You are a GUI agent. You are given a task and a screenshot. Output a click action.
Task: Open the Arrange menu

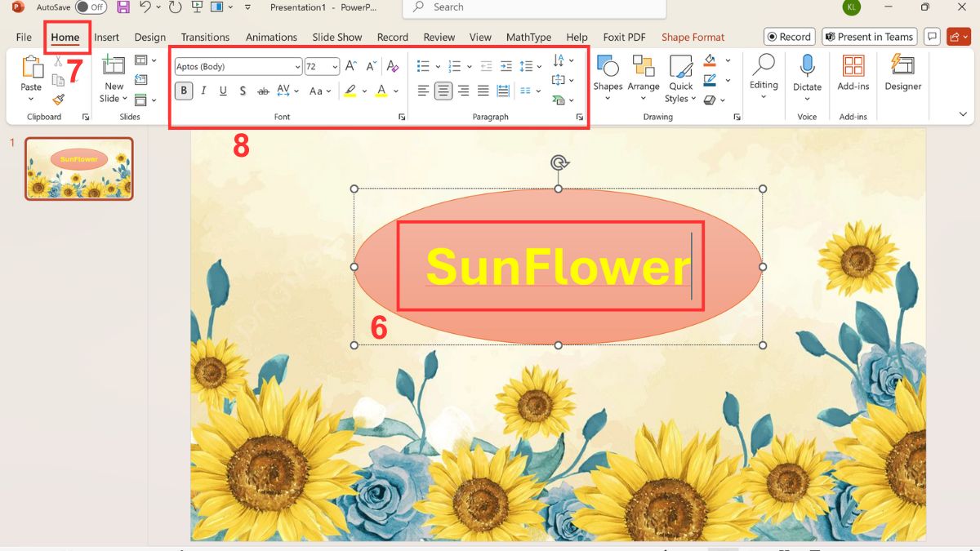pos(644,78)
